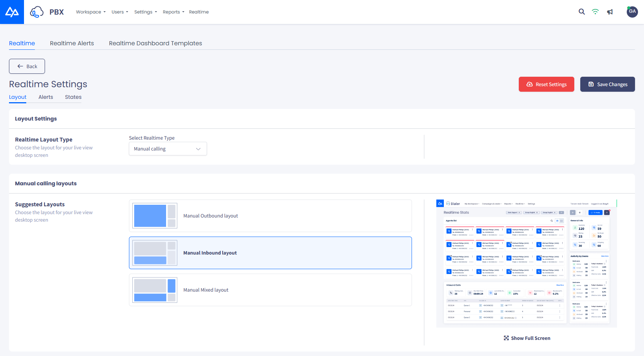Click the green wifi connection status icon
This screenshot has height=356, width=644.
(x=595, y=12)
